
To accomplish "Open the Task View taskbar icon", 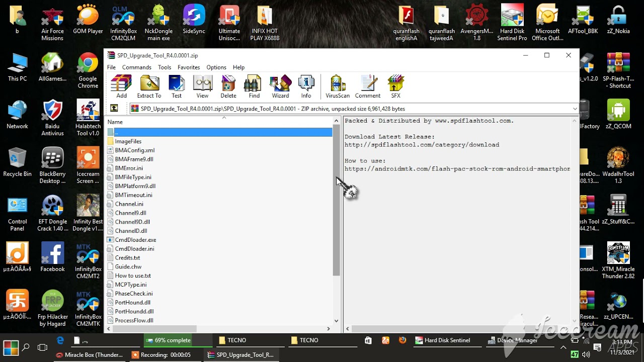I will (x=43, y=347).
